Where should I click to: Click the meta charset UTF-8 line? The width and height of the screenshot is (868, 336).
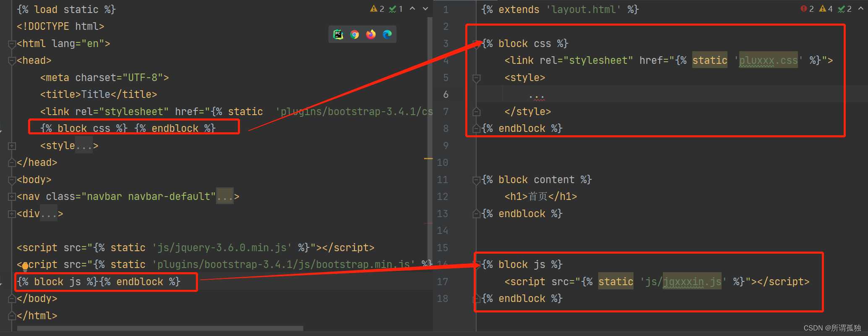(x=104, y=78)
